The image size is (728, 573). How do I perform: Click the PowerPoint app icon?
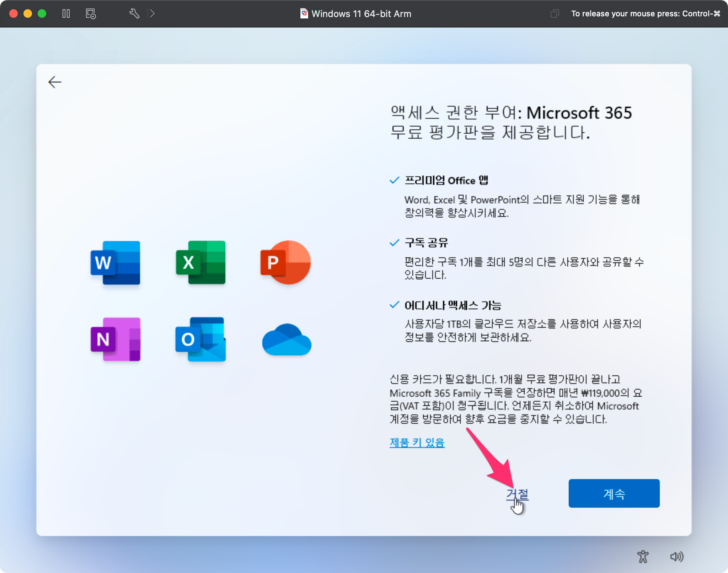[x=285, y=263]
